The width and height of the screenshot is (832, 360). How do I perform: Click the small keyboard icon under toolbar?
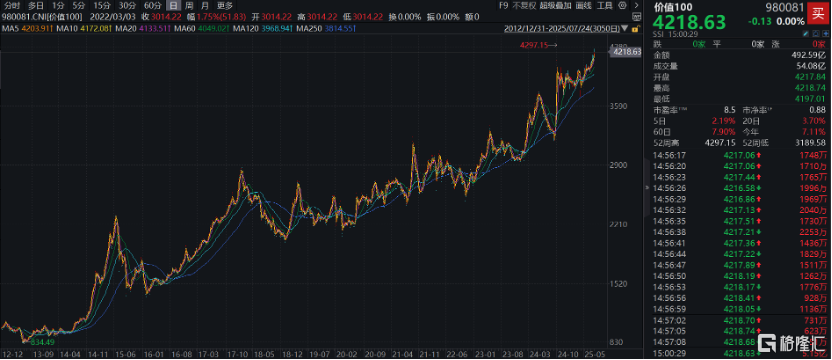(x=636, y=16)
